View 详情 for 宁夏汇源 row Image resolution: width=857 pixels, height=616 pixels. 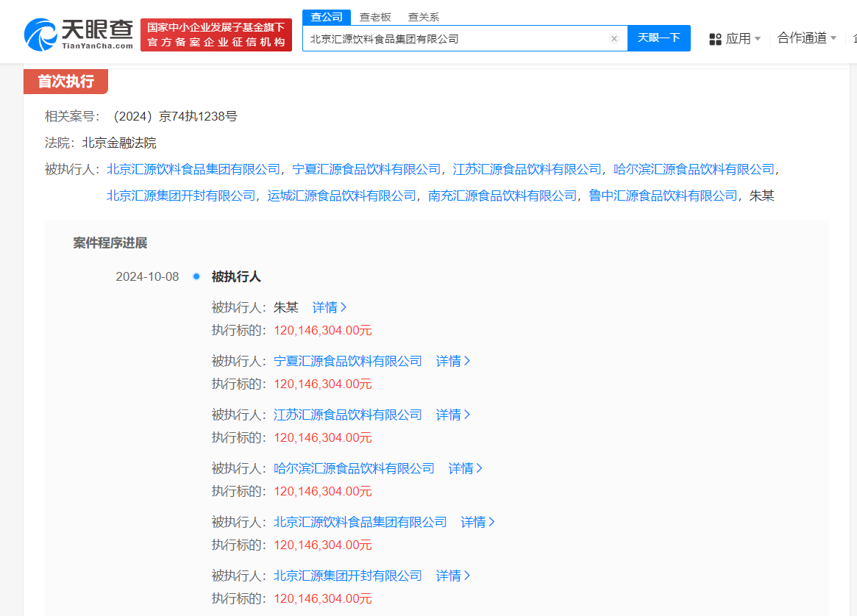click(452, 361)
